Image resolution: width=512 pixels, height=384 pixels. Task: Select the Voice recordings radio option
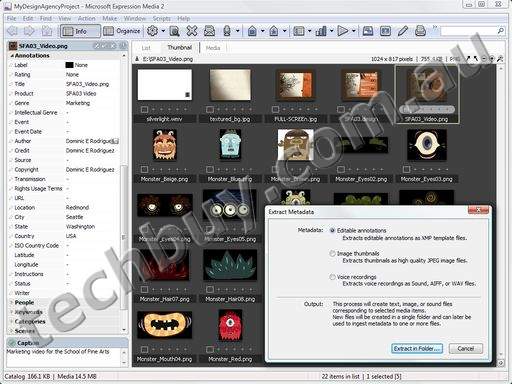(x=332, y=277)
